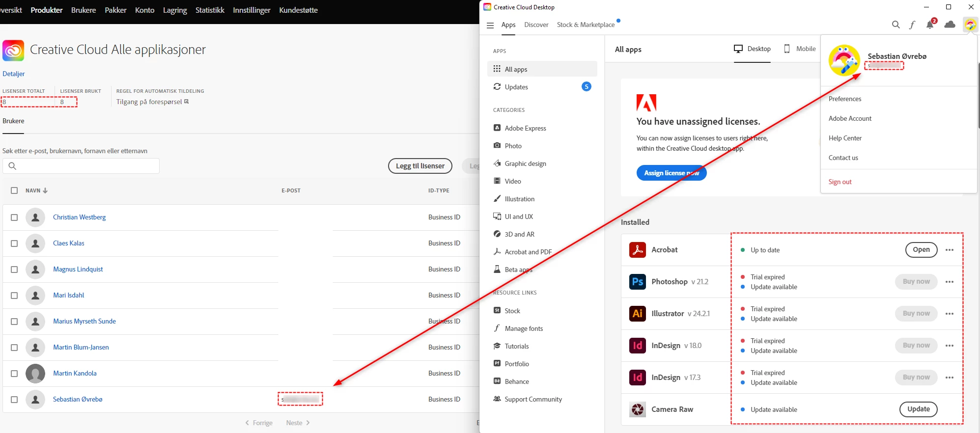980x433 pixels.
Task: Select Illustration category
Action: (519, 199)
